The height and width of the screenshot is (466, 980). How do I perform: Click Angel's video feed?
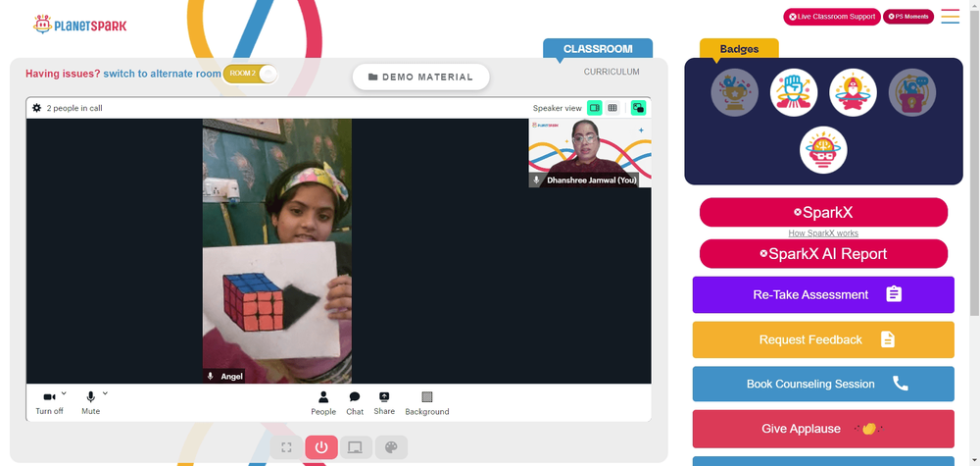tap(277, 251)
